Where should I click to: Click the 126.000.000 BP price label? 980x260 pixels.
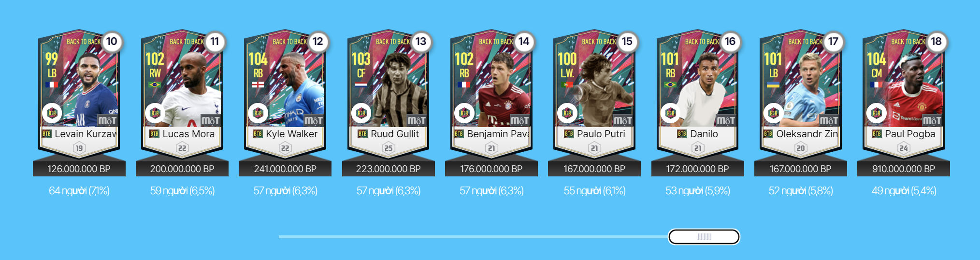point(79,169)
